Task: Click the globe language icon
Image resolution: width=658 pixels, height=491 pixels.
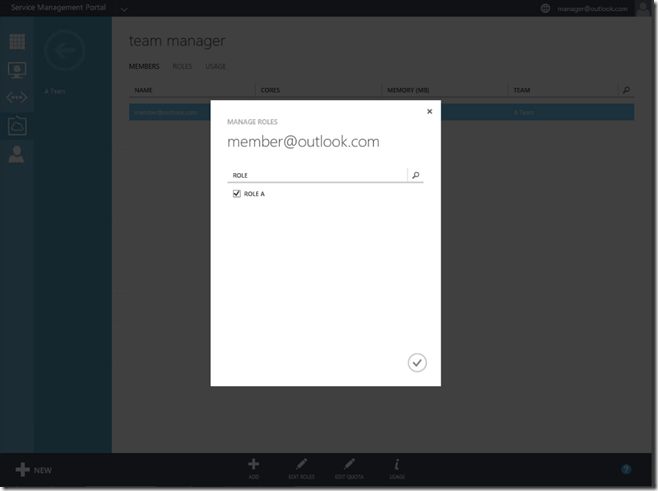Action: 545,8
